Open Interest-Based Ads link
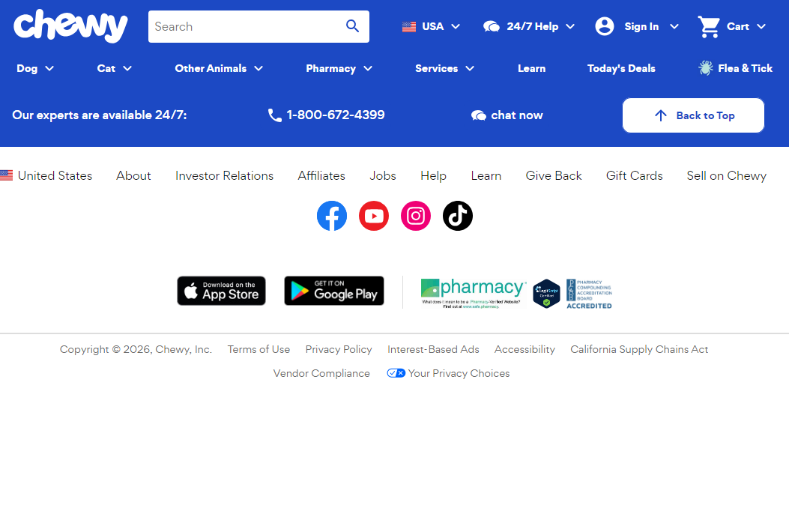Viewport: 789px width, 532px height. [433, 349]
